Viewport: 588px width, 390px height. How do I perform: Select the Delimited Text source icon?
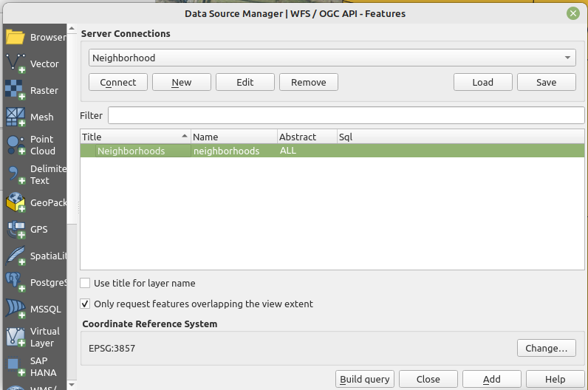(x=16, y=175)
